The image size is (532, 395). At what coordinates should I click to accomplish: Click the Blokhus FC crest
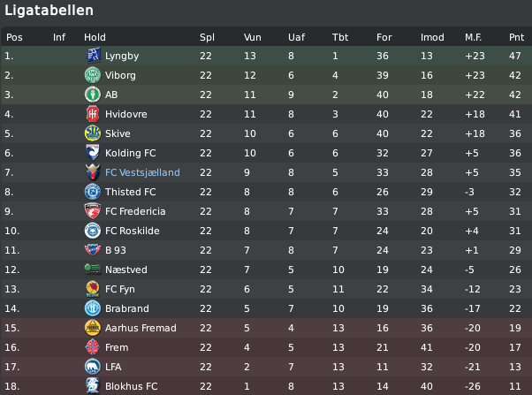coord(93,386)
